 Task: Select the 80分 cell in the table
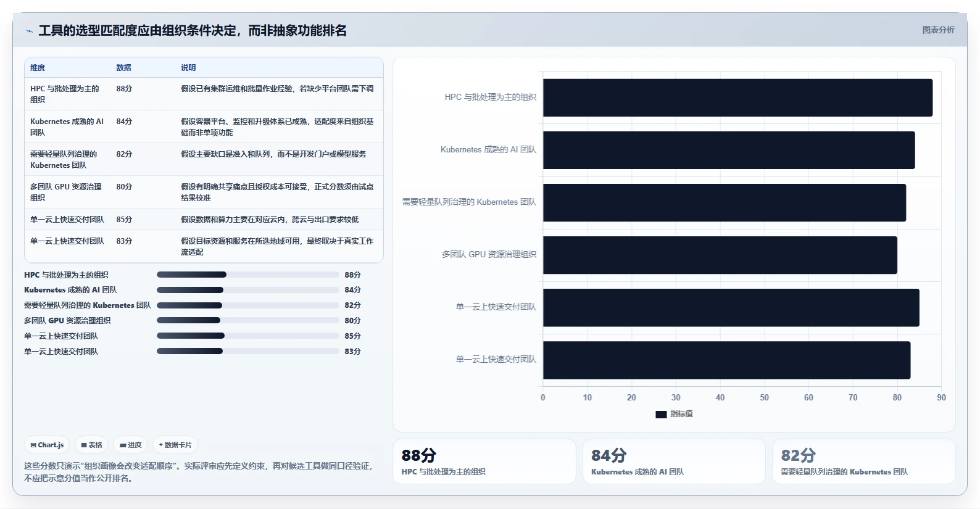tap(124, 187)
